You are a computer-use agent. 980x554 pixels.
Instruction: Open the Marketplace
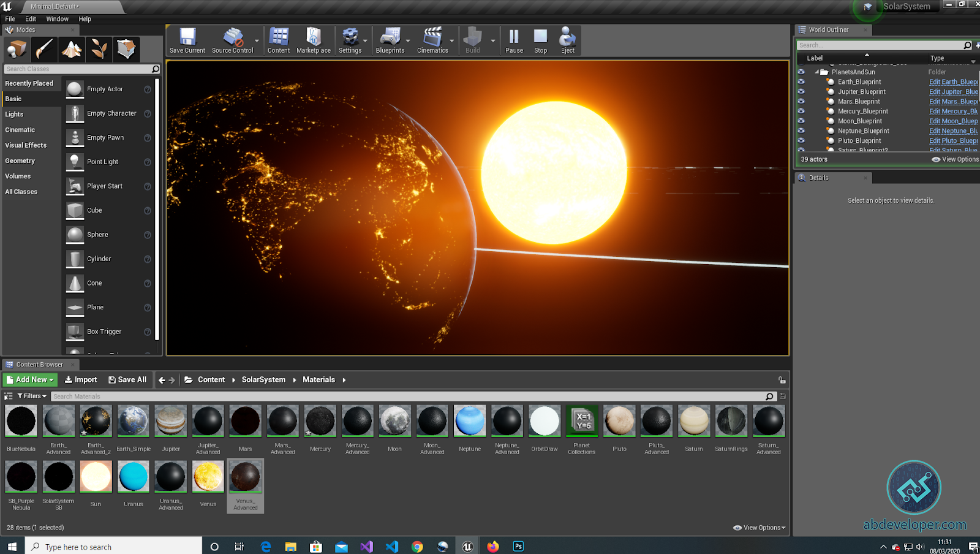[313, 38]
